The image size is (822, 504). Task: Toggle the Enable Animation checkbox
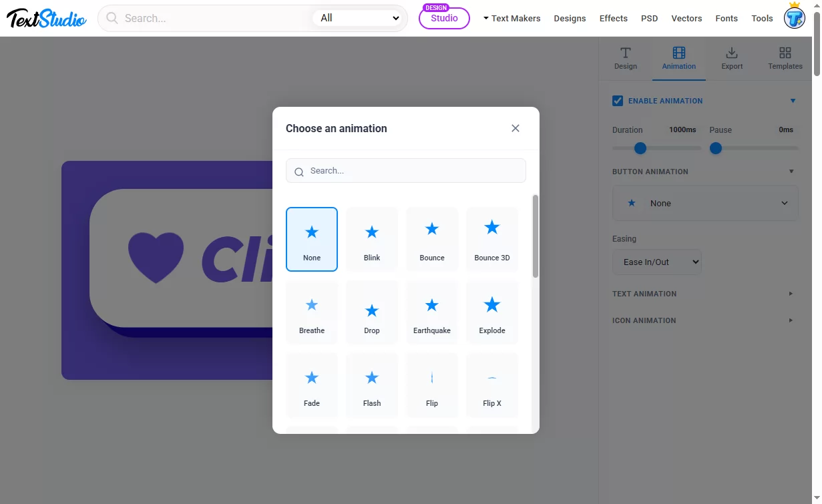(618, 101)
